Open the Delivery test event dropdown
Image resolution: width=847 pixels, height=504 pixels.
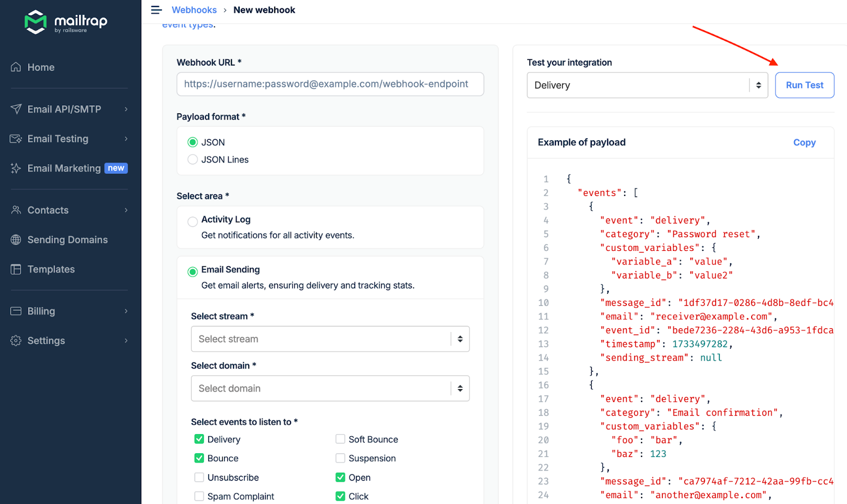[647, 85]
